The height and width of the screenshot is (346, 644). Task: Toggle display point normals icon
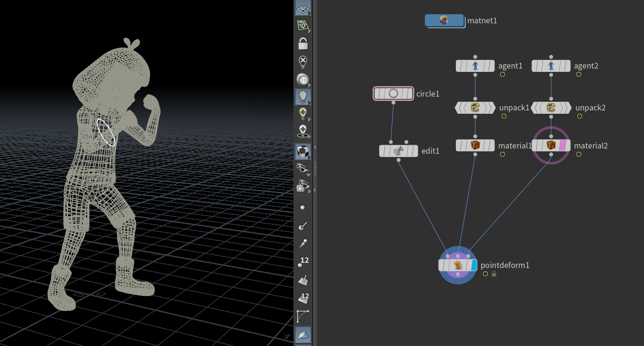[x=303, y=226]
